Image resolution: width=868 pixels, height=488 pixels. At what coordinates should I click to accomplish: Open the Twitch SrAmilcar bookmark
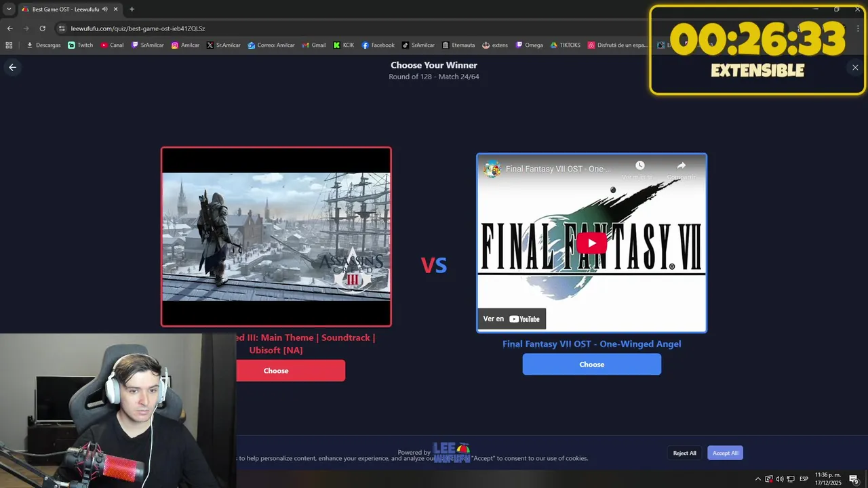point(148,45)
